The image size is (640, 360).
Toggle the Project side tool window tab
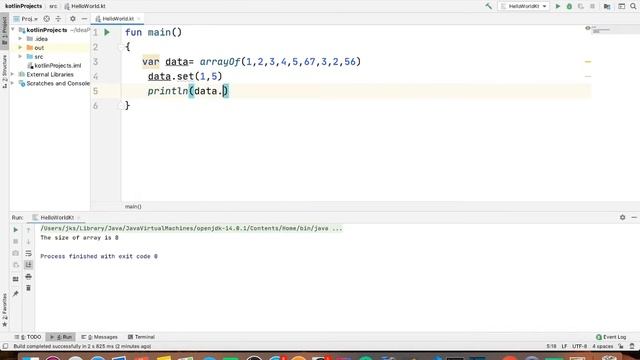pyautogui.click(x=4, y=31)
